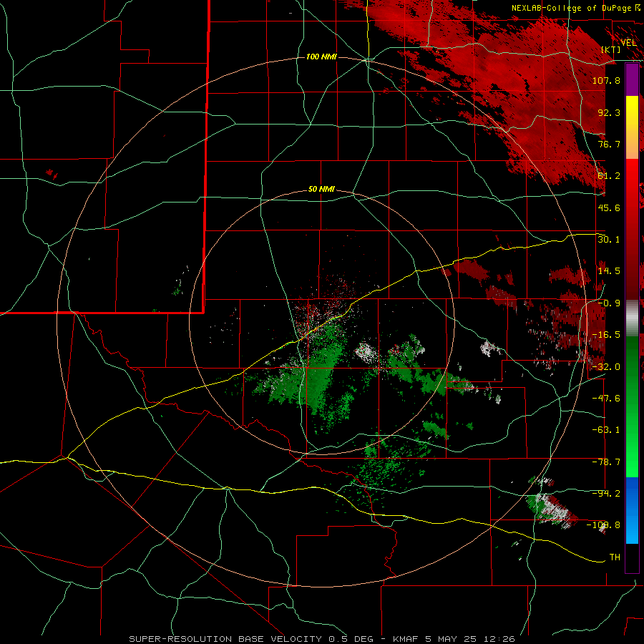
Task: Select the 14.5 scale value
Action: (609, 271)
